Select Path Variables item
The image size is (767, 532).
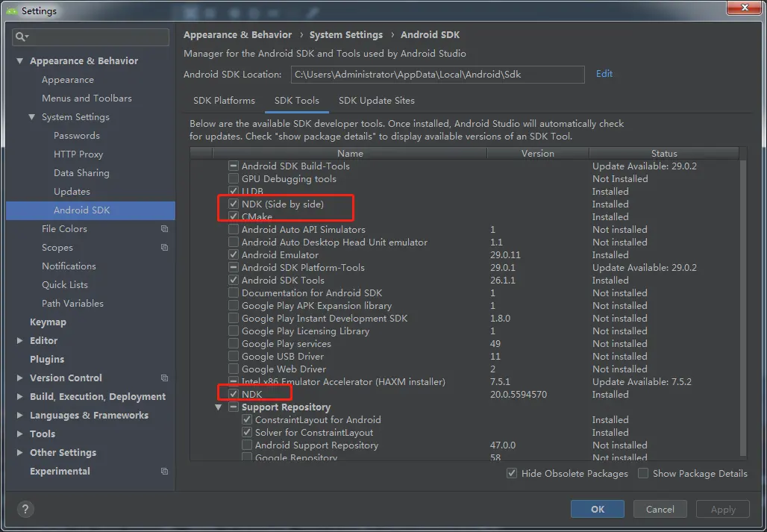point(72,303)
